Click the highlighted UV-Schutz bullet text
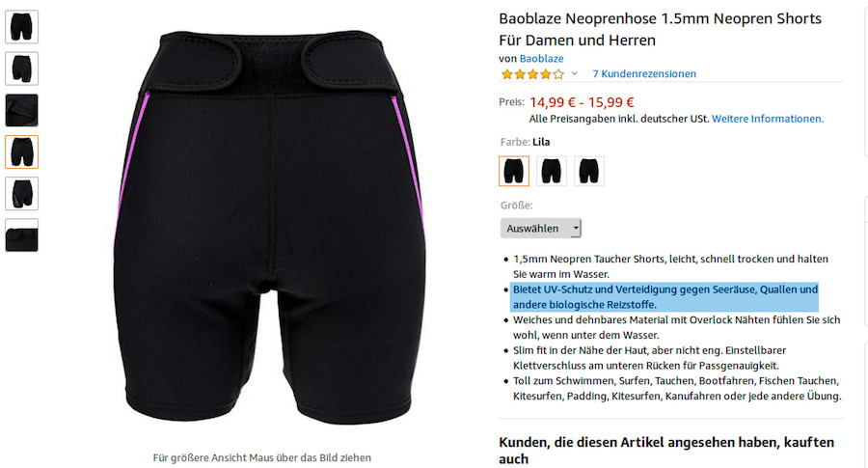The height and width of the screenshot is (468, 868). 665,297
